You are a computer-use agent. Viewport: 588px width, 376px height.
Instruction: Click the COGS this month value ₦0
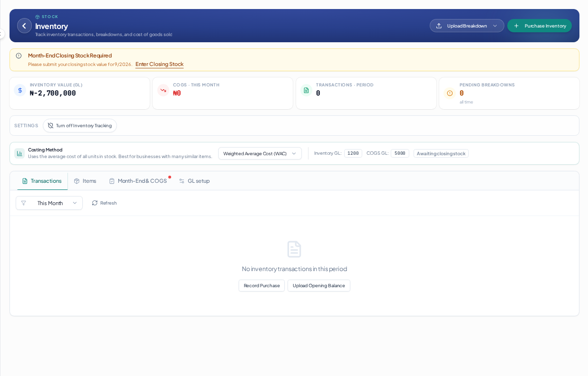[177, 93]
